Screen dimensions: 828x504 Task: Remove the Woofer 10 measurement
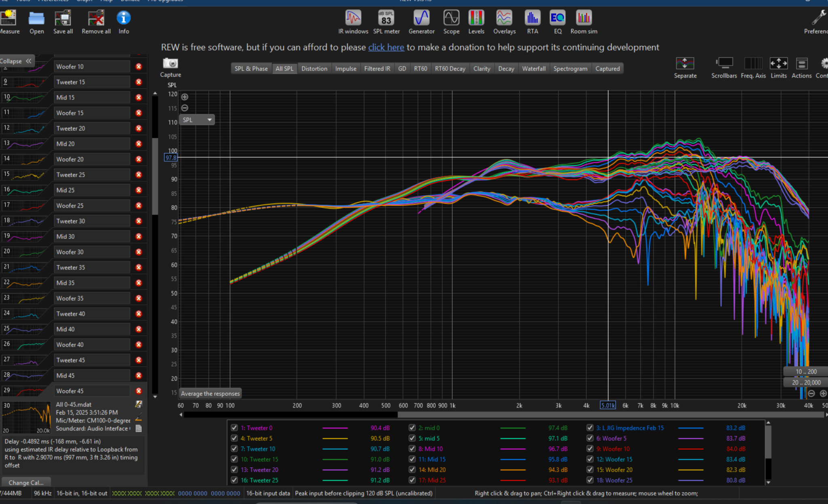(x=139, y=67)
